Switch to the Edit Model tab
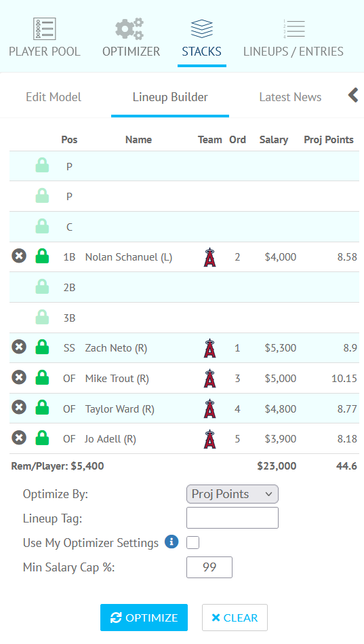This screenshot has width=364, height=644. [54, 97]
